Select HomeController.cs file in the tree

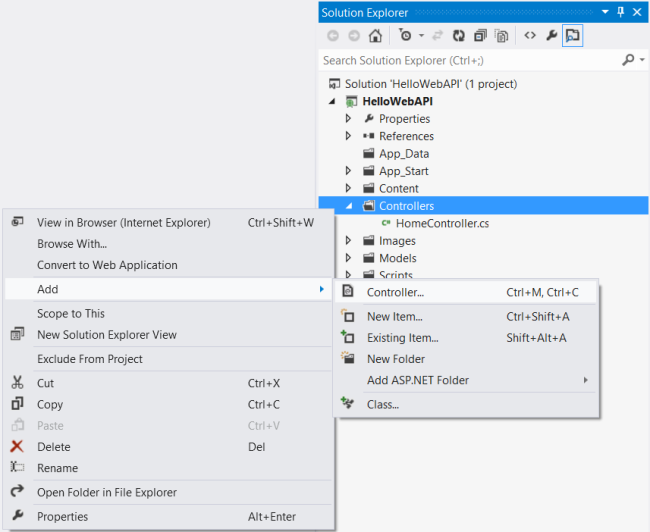click(442, 223)
